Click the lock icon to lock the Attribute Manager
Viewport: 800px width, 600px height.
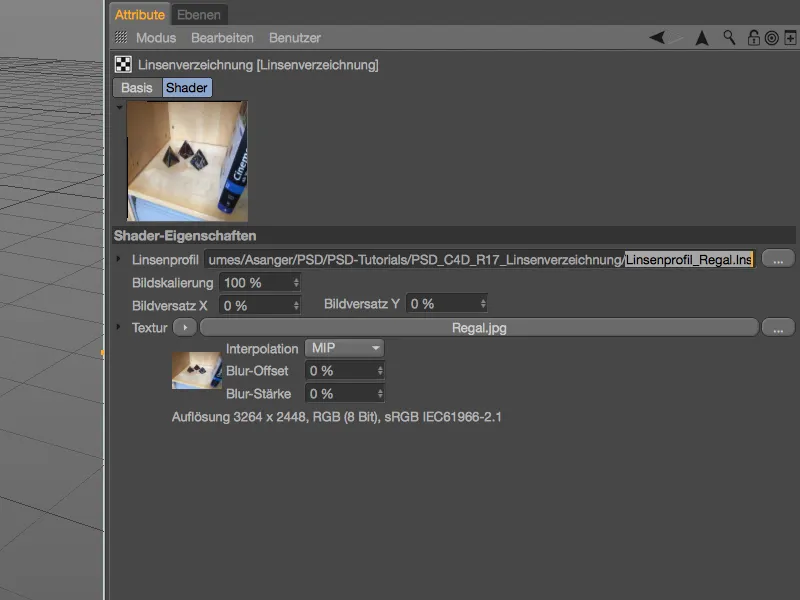753,37
